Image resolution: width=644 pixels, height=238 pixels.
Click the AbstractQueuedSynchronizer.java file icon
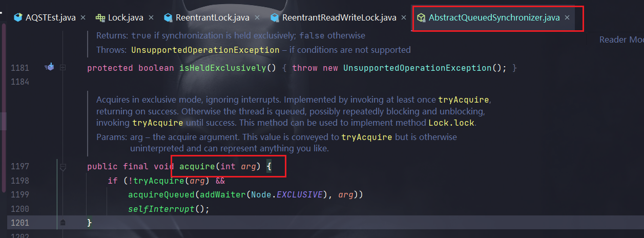[421, 17]
